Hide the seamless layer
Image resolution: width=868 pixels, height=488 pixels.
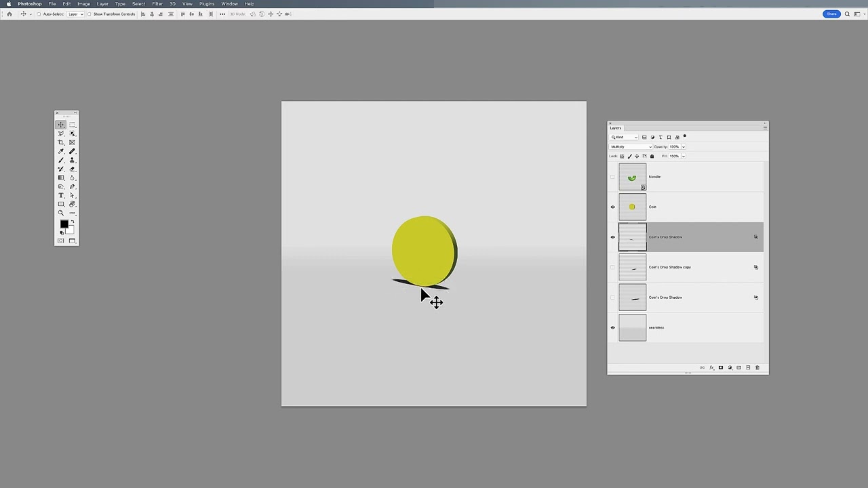612,327
